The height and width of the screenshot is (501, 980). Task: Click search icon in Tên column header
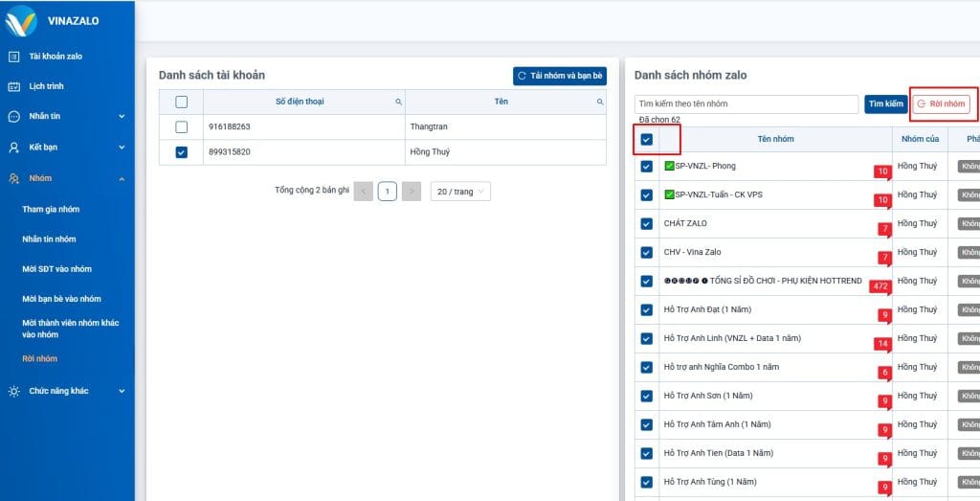[x=600, y=102]
